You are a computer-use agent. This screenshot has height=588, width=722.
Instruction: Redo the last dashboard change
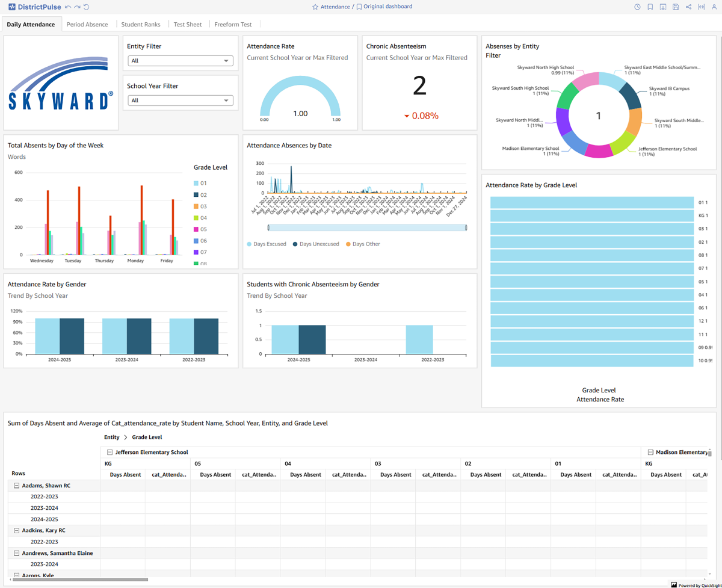77,7
